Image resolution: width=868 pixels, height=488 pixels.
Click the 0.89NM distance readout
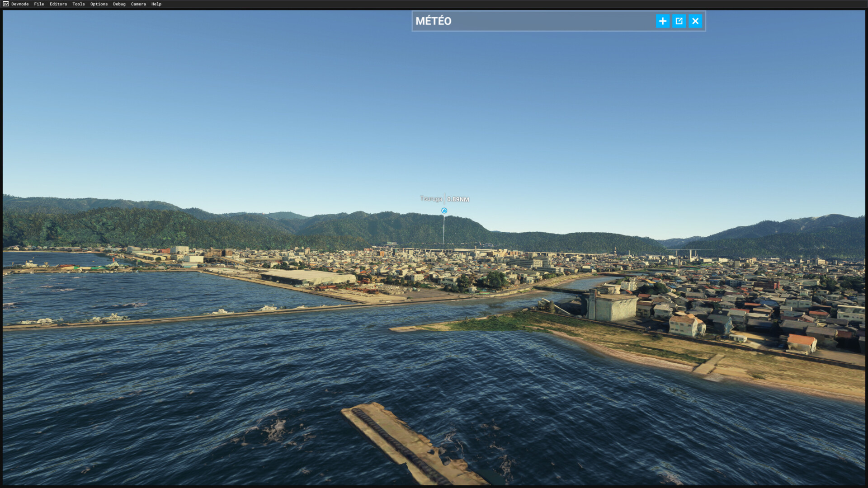click(x=458, y=199)
